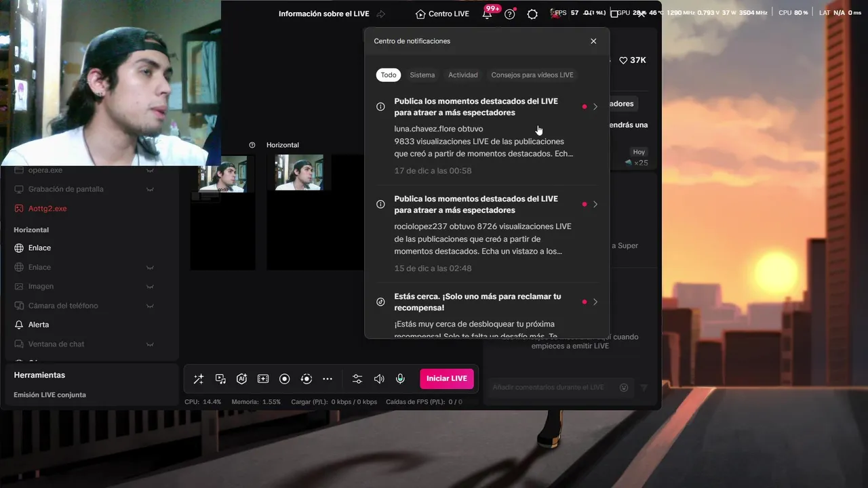Open Centro LIVE from the top bar
The width and height of the screenshot is (868, 488).
coord(442,14)
